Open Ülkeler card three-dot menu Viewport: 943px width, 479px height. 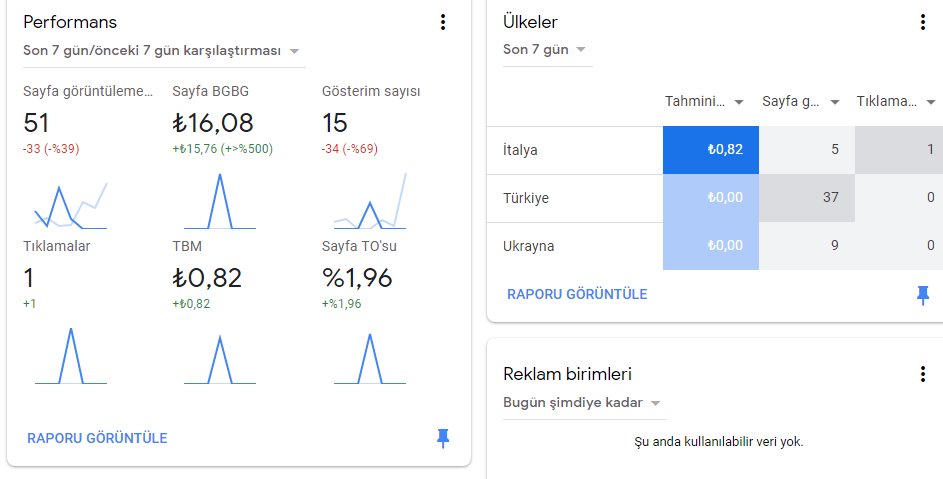coord(923,22)
